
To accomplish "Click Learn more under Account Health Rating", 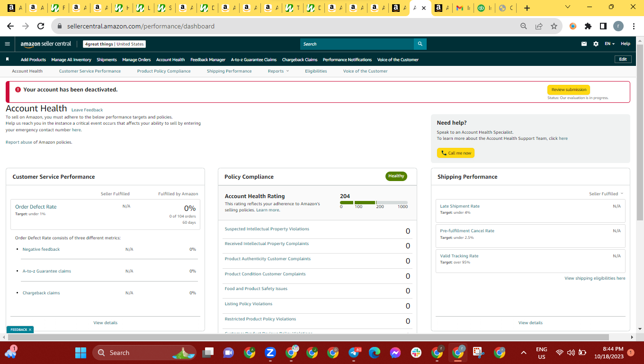I will click(x=268, y=210).
